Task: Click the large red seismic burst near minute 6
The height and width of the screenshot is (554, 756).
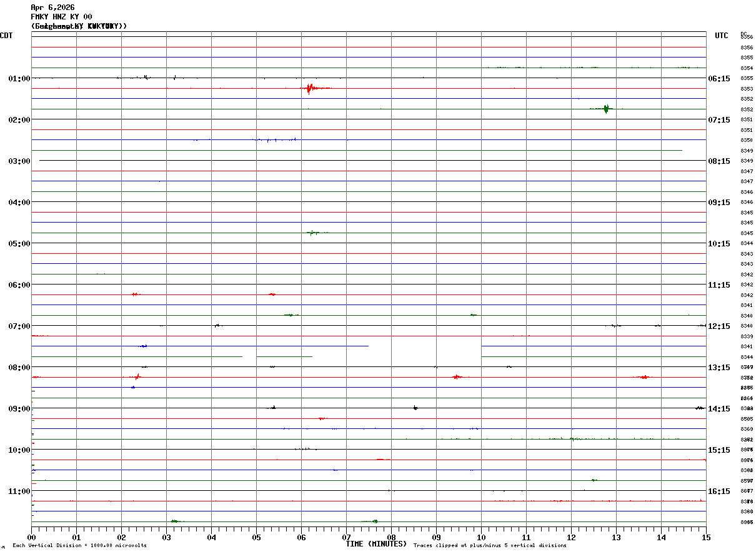Action: (x=309, y=88)
